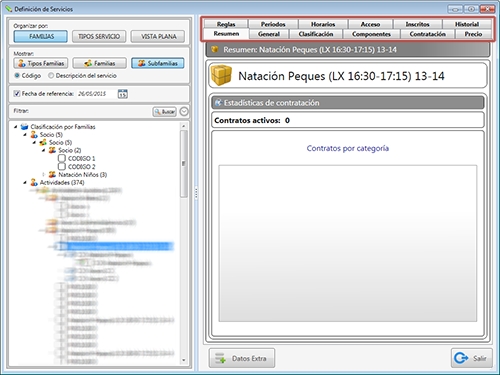Select Actividades (374) in the tree

(62, 183)
